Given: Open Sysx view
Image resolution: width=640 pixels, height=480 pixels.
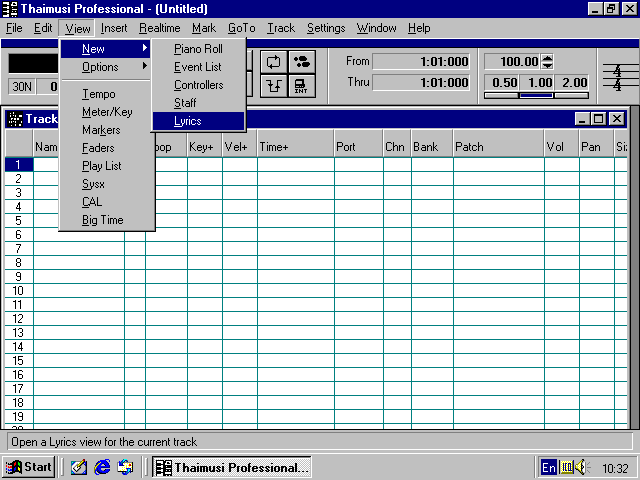Looking at the screenshot, I should coord(107,184).
